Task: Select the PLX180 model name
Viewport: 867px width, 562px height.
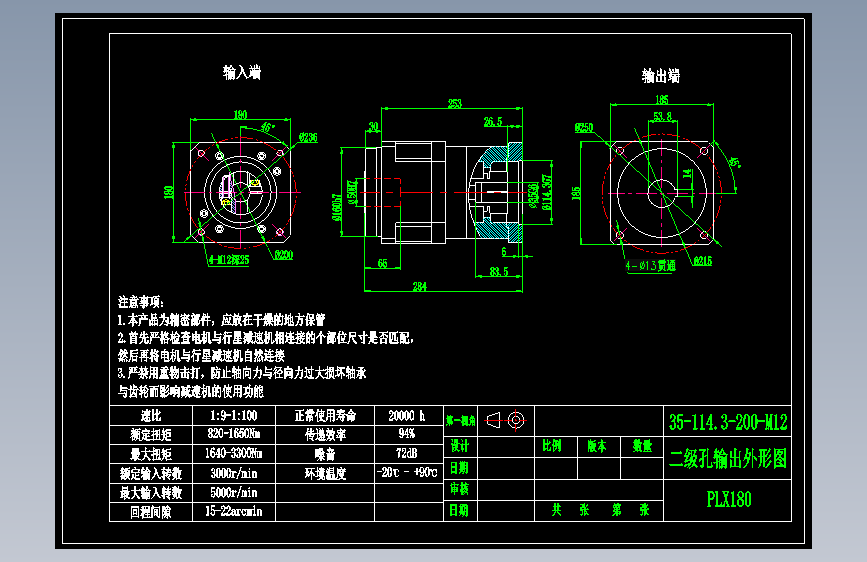Action: click(x=729, y=499)
